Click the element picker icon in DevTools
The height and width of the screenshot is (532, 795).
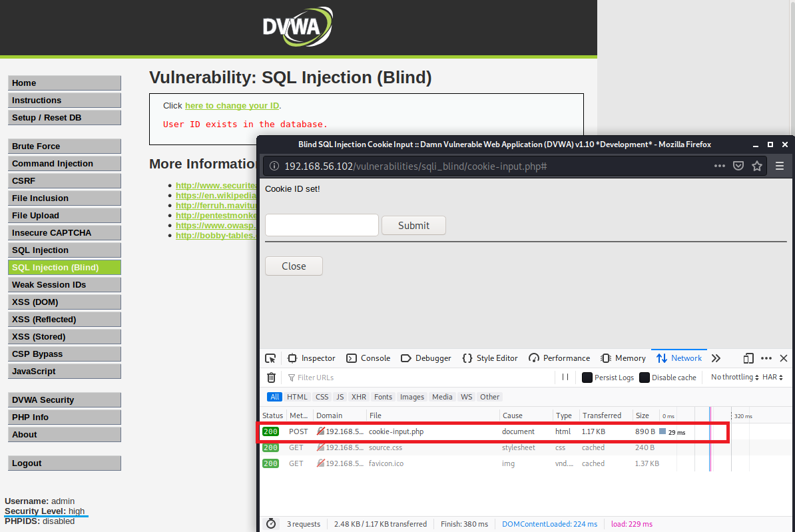point(270,359)
